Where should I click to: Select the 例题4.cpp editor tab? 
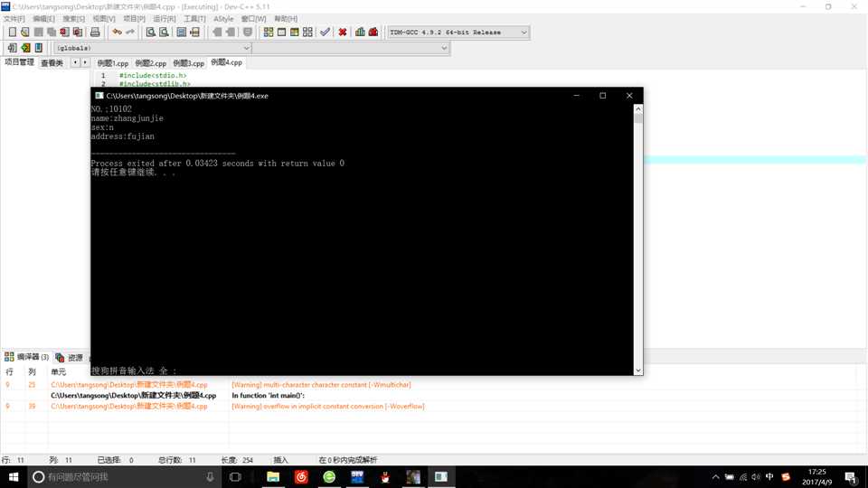(226, 62)
